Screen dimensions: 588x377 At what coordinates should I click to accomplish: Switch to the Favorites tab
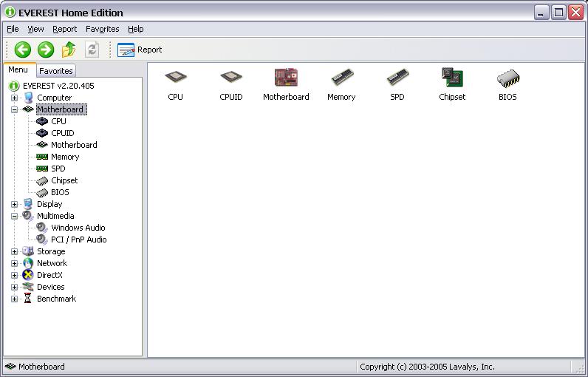[56, 71]
